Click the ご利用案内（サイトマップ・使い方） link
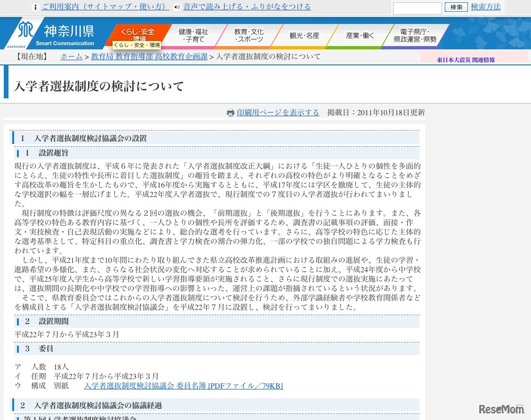 click(105, 7)
